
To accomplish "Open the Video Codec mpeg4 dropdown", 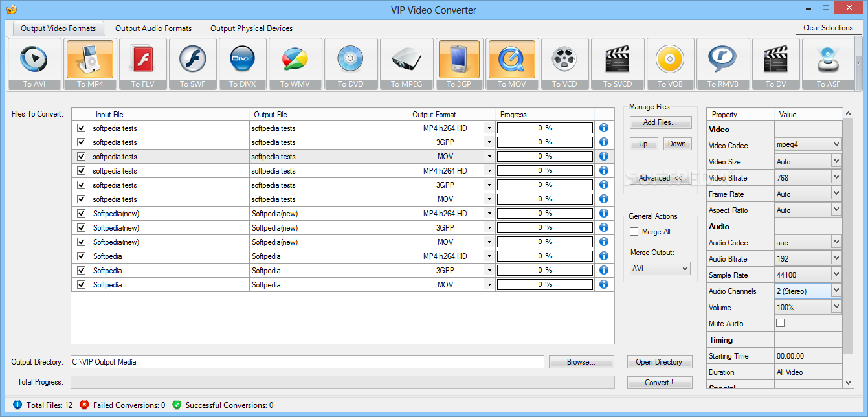I will point(836,145).
